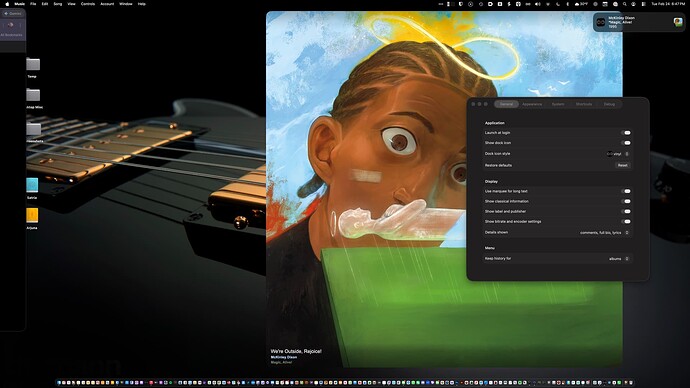The width and height of the screenshot is (690, 388).
Task: Open Spotlight search in menu bar
Action: pyautogui.click(x=624, y=4)
